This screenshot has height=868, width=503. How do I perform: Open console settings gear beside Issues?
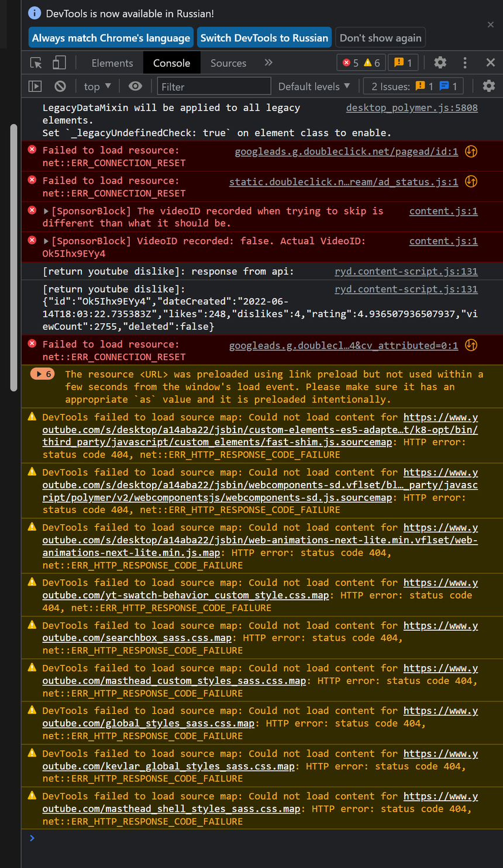[x=488, y=87]
